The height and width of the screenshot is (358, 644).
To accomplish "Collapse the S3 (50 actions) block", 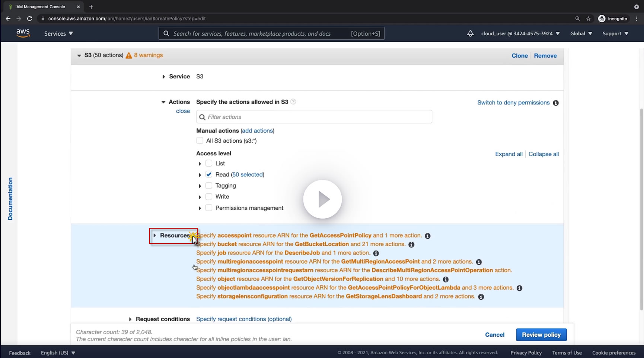I will pos(79,55).
